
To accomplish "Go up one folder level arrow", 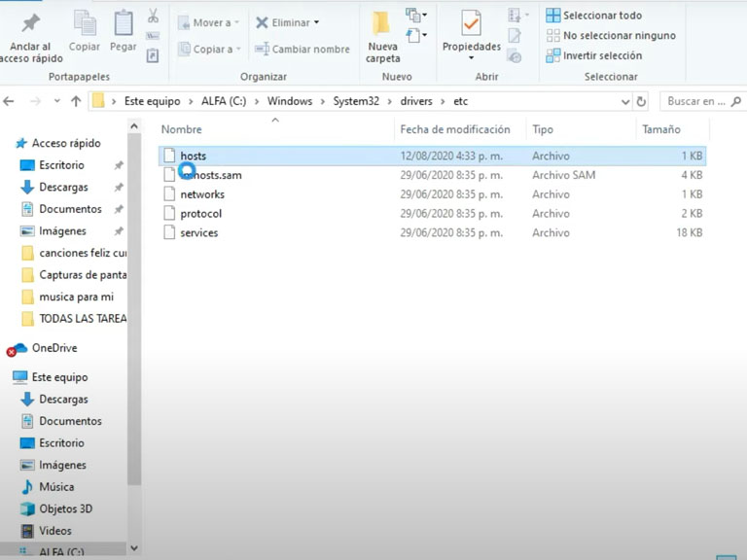I will (76, 101).
